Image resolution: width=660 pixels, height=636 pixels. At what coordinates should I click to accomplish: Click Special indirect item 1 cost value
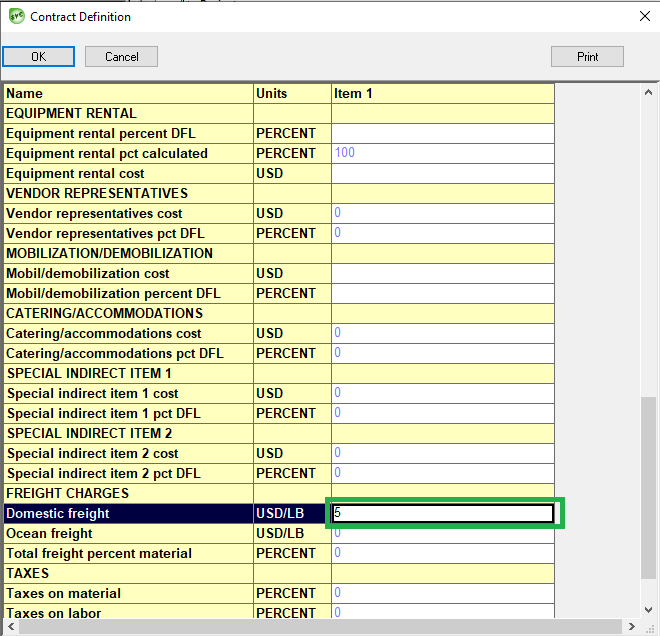pyautogui.click(x=443, y=393)
